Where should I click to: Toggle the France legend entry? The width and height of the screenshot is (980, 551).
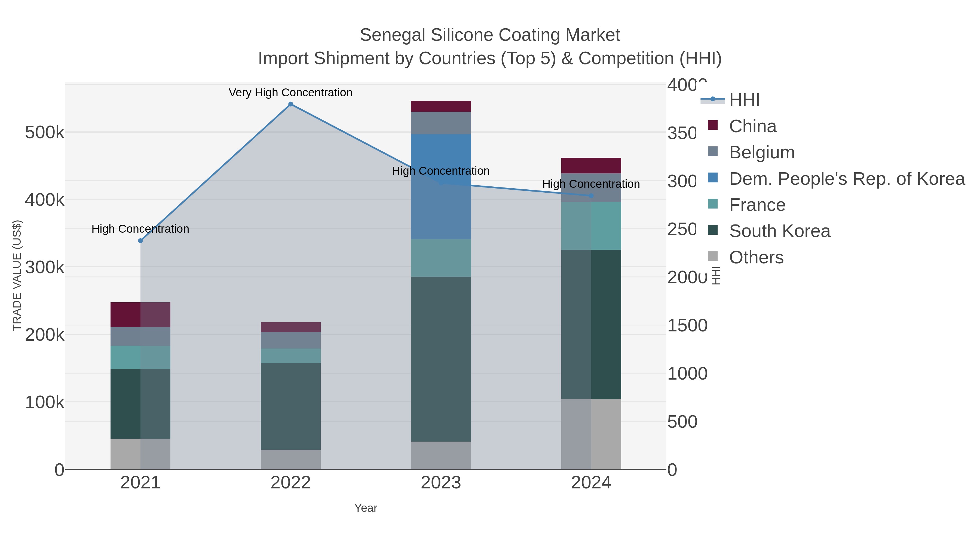click(746, 205)
